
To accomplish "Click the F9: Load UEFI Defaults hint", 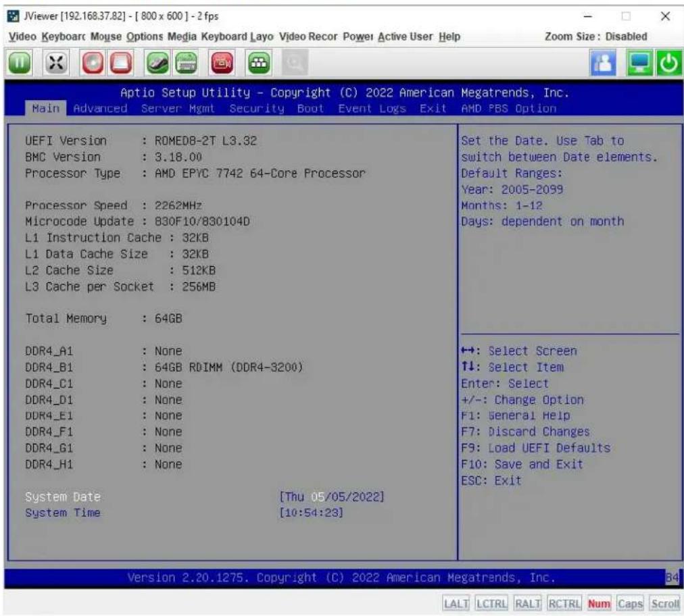I will 536,448.
